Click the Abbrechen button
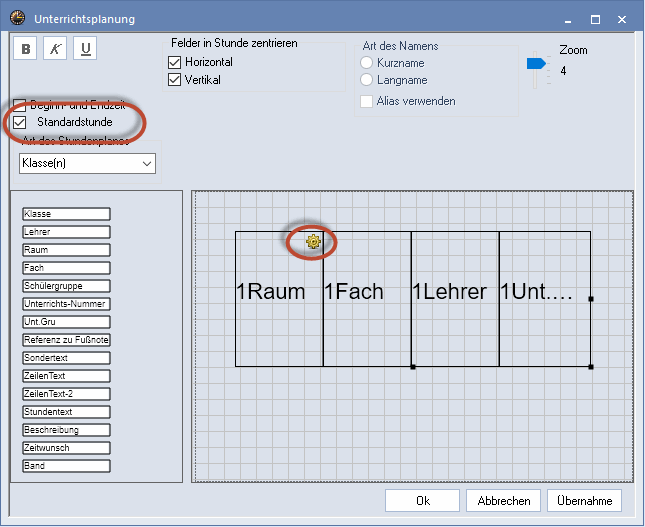Image resolution: width=645 pixels, height=527 pixels. point(503,501)
